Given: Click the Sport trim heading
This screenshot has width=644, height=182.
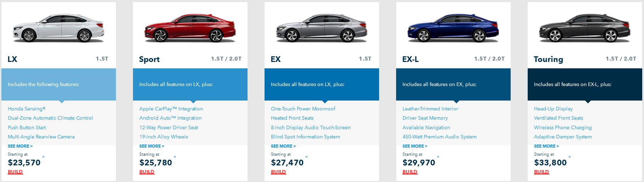Looking at the screenshot, I should coord(149,59).
